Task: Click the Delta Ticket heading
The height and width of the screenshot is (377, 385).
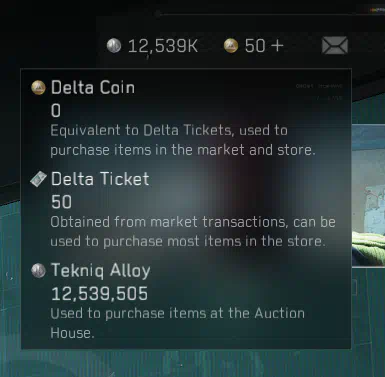Action: click(x=100, y=179)
